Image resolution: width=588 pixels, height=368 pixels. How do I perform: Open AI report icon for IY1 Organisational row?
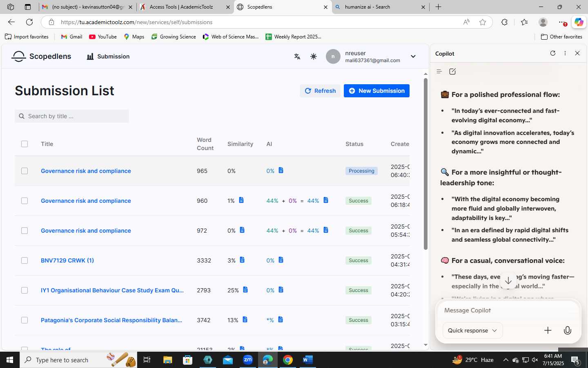click(x=281, y=289)
